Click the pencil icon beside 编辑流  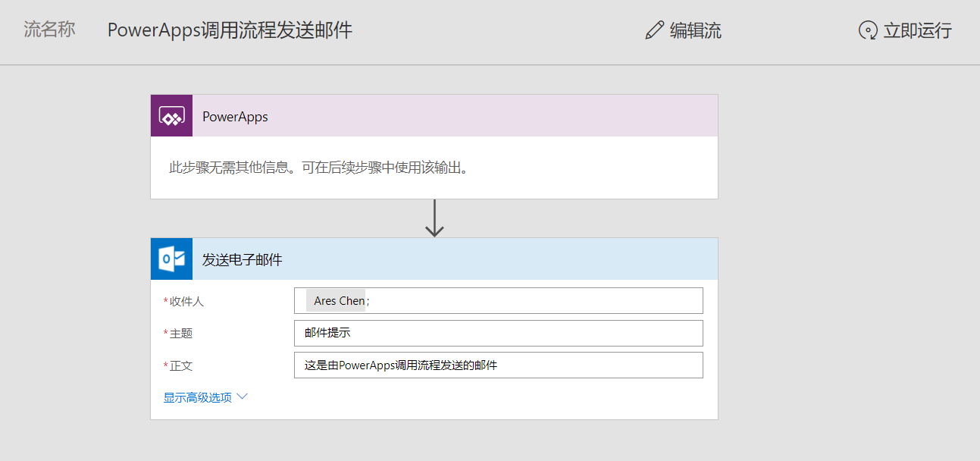pos(654,30)
